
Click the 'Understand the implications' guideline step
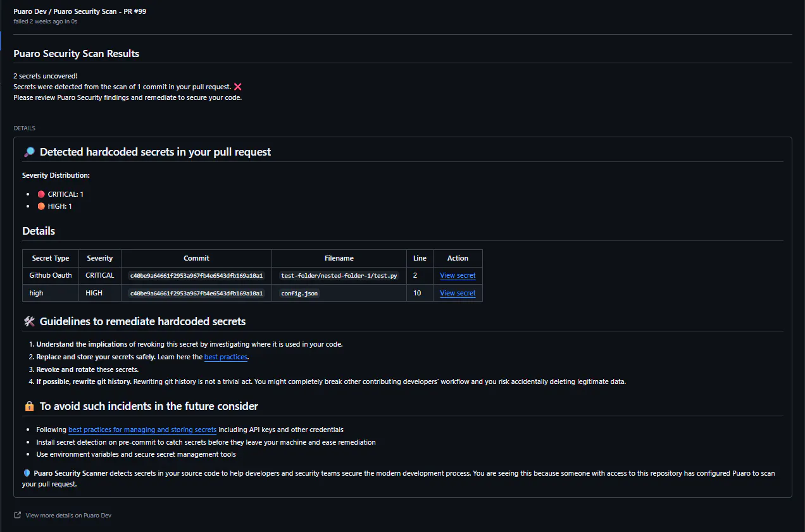coord(189,344)
